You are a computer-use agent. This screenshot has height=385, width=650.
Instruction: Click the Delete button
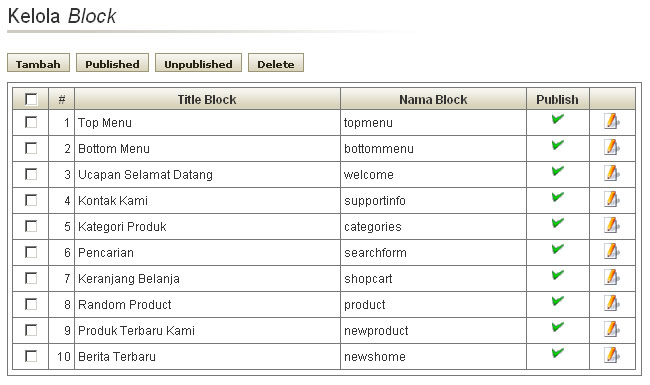276,63
